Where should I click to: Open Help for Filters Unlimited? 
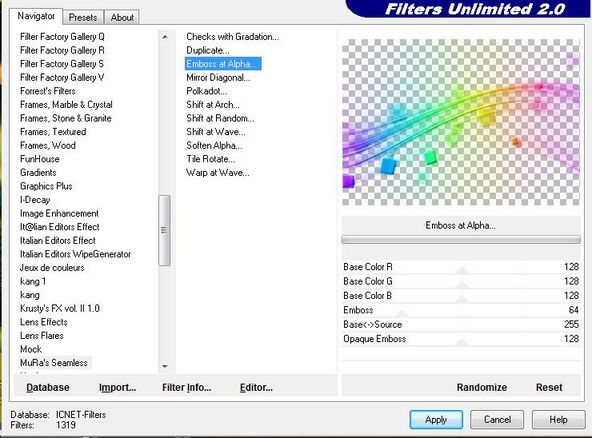[558, 419]
